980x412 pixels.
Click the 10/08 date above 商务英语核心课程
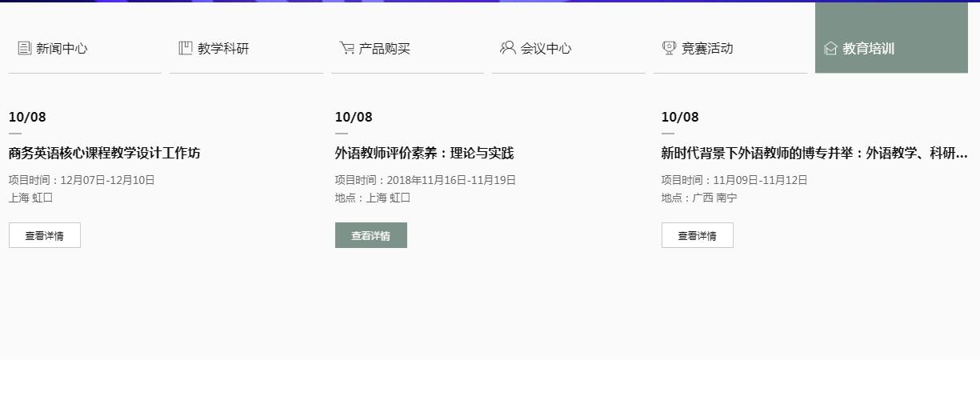27,117
